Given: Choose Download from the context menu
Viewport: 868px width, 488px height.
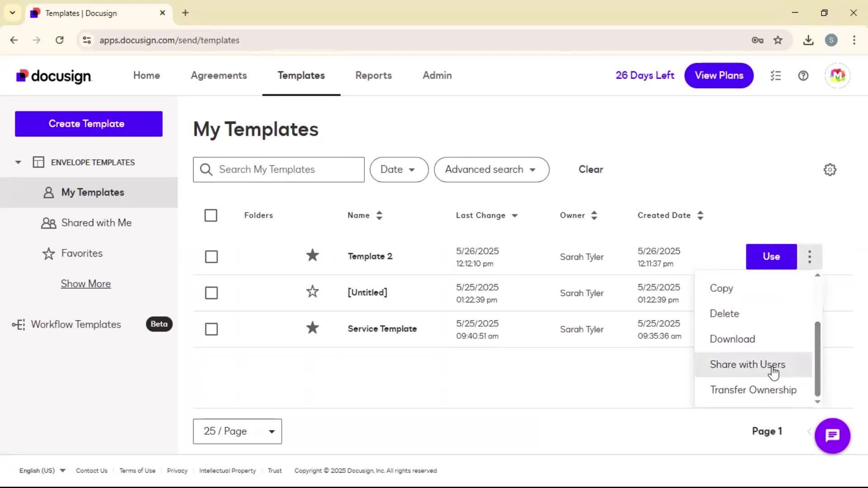Looking at the screenshot, I should coord(754,339).
